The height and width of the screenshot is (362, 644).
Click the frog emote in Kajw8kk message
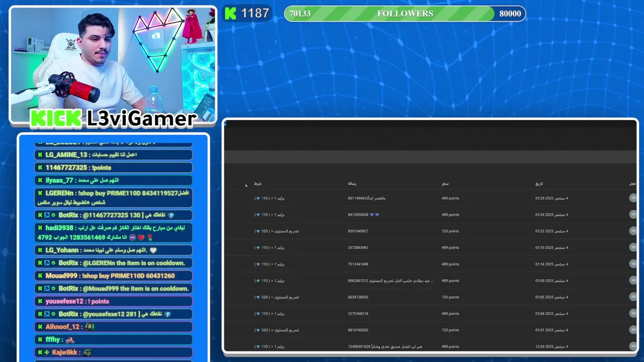point(87,352)
